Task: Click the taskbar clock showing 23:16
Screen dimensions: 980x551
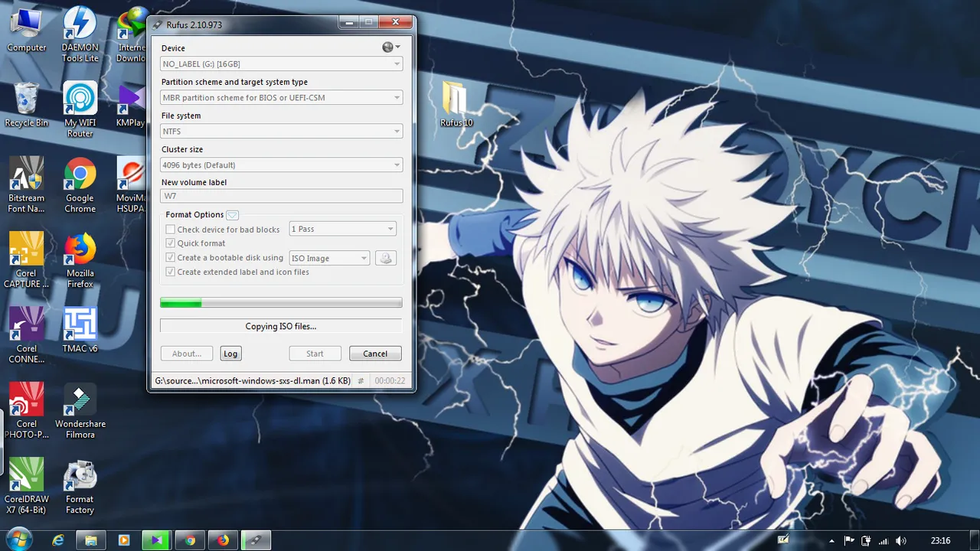Action: [x=940, y=541]
